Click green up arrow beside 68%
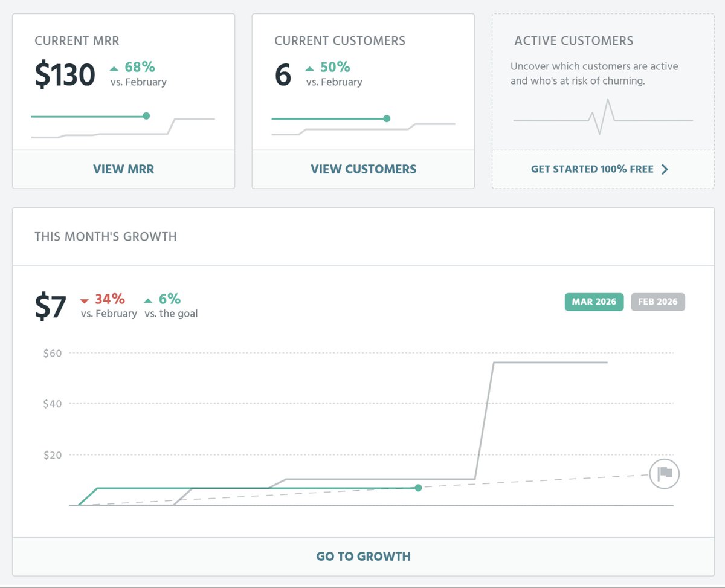 pos(114,68)
